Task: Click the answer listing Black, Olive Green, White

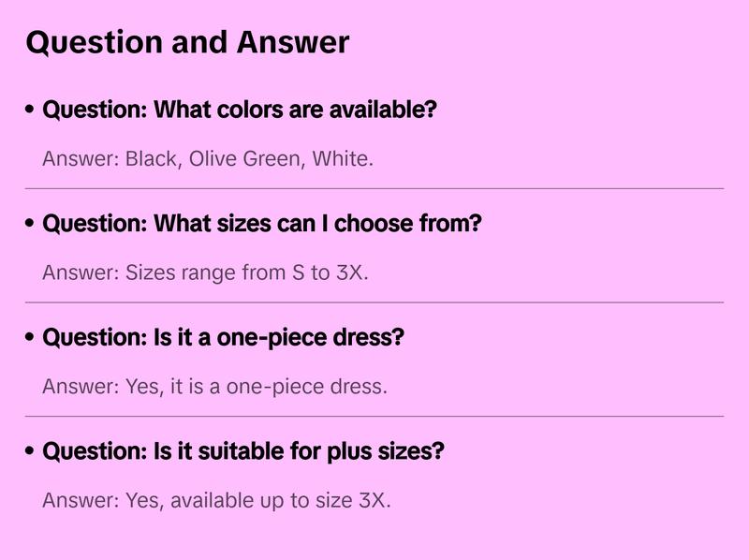Action: coord(208,159)
